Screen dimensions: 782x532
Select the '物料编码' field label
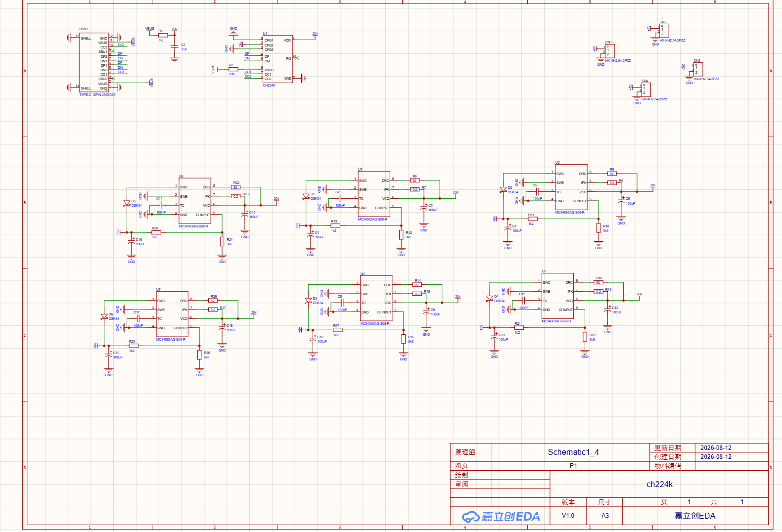click(668, 466)
